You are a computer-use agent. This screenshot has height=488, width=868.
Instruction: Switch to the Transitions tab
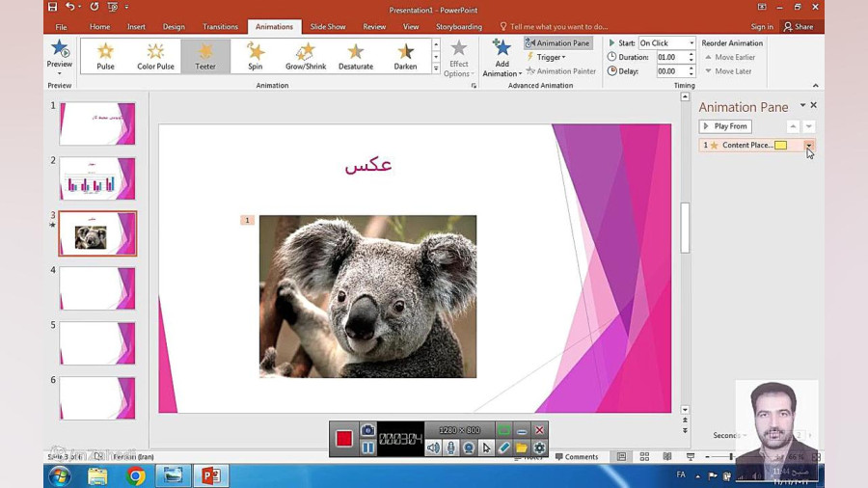click(x=220, y=27)
